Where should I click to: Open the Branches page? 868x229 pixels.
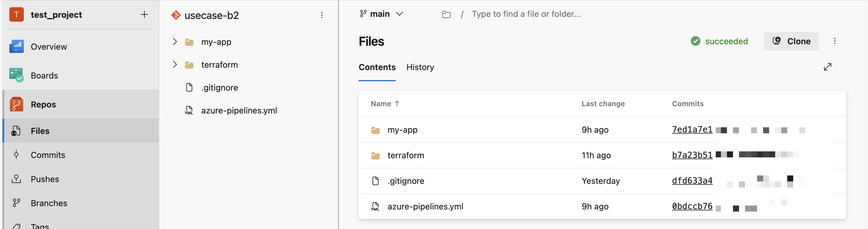click(49, 203)
